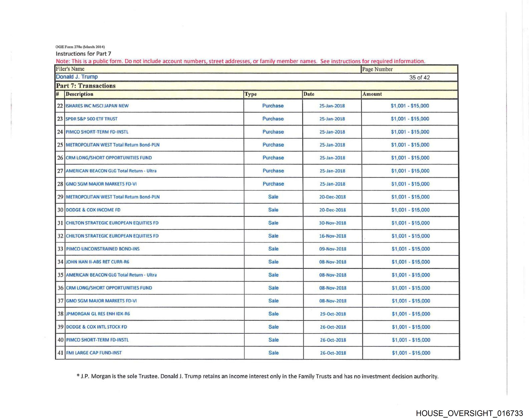Click DODGE & COX INCOME FD description
Viewport: 529px width, 420px height.
(x=93, y=210)
